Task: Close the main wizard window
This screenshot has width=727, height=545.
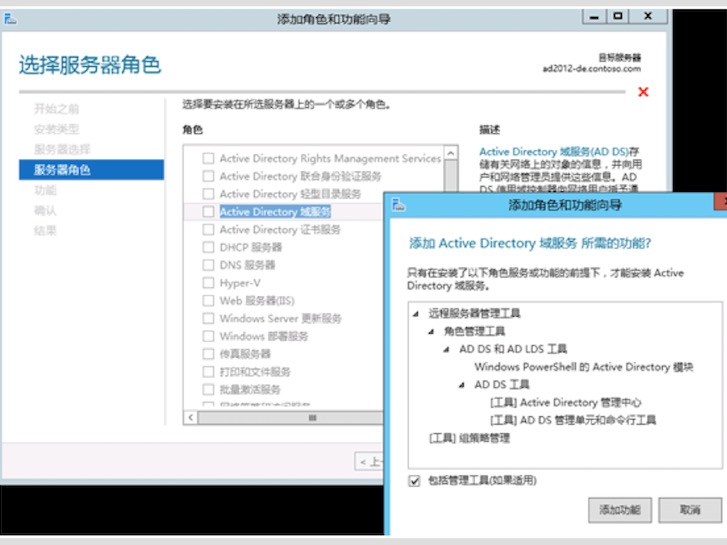Action: [648, 16]
